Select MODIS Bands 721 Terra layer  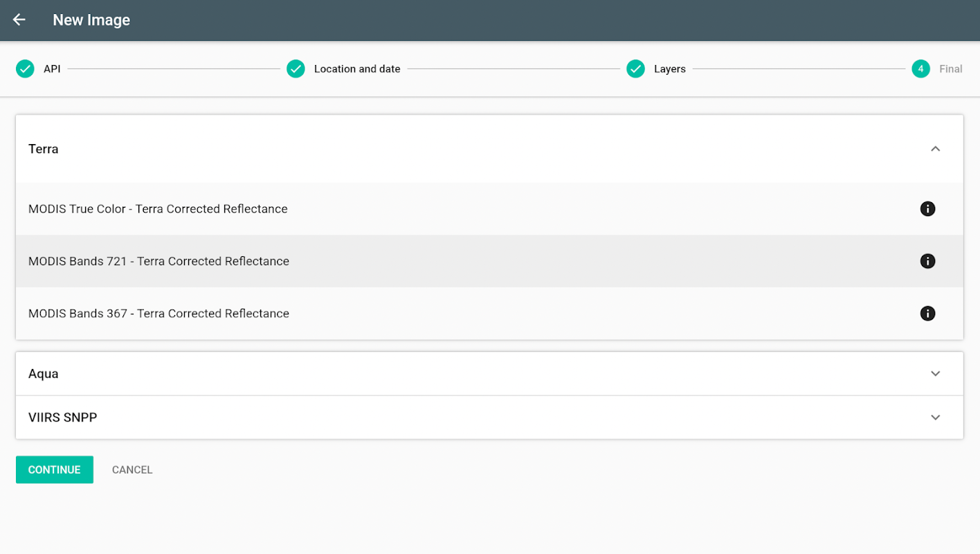point(489,261)
